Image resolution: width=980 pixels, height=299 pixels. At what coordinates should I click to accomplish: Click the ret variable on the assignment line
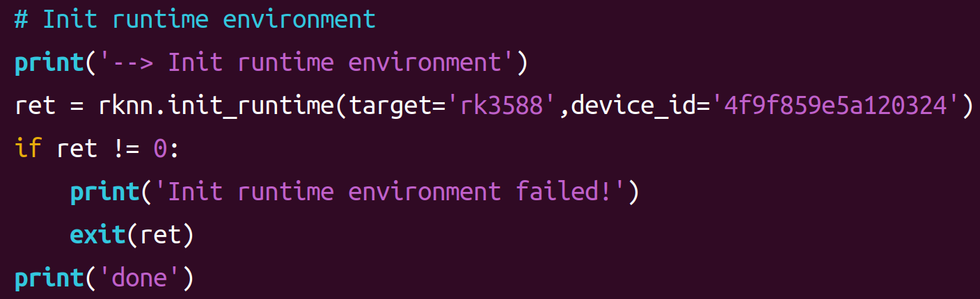point(35,106)
